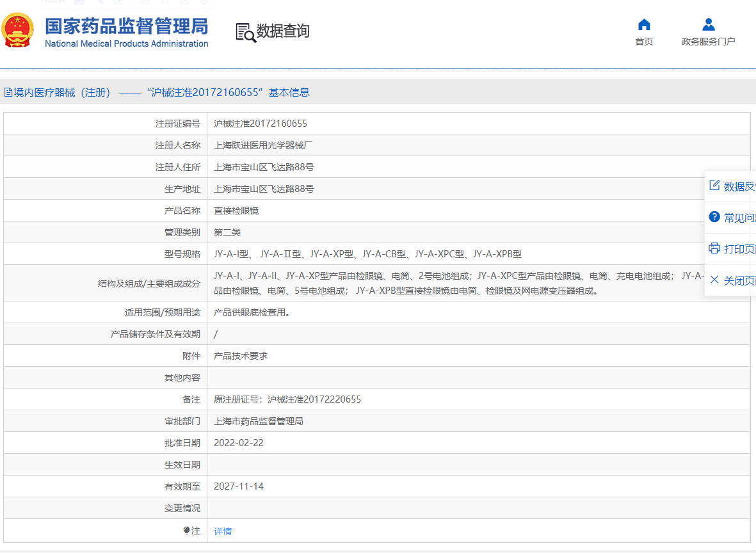This screenshot has width=756, height=553.
Task: Click 原注册证号：沪械注准20172220655 remark
Action: [287, 399]
